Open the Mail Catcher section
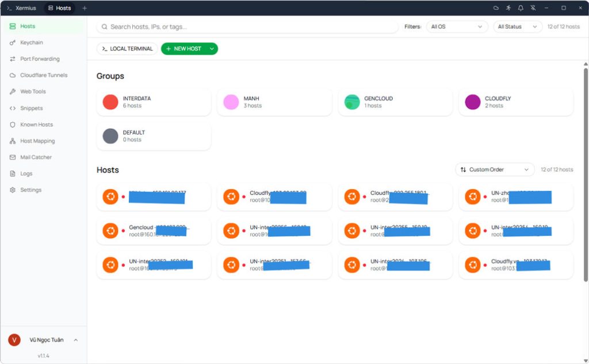This screenshot has width=589, height=364. pyautogui.click(x=36, y=157)
